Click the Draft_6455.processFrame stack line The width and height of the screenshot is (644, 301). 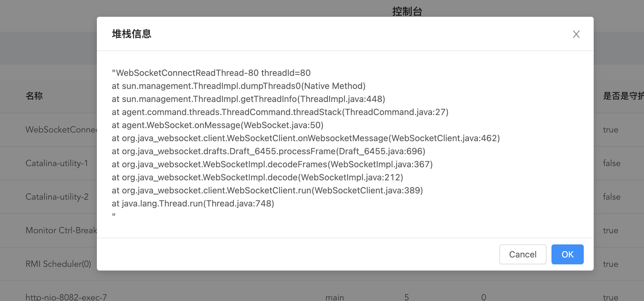(x=268, y=151)
